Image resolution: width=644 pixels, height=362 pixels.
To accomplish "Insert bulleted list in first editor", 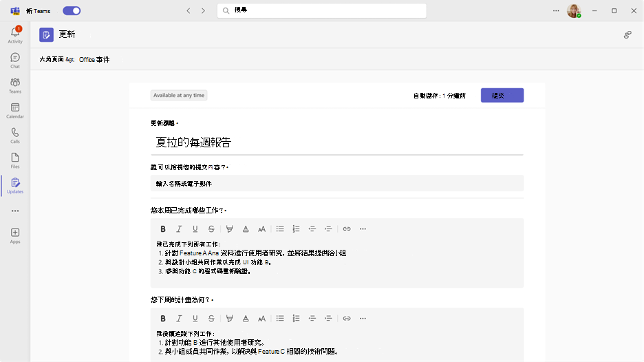I will (280, 229).
